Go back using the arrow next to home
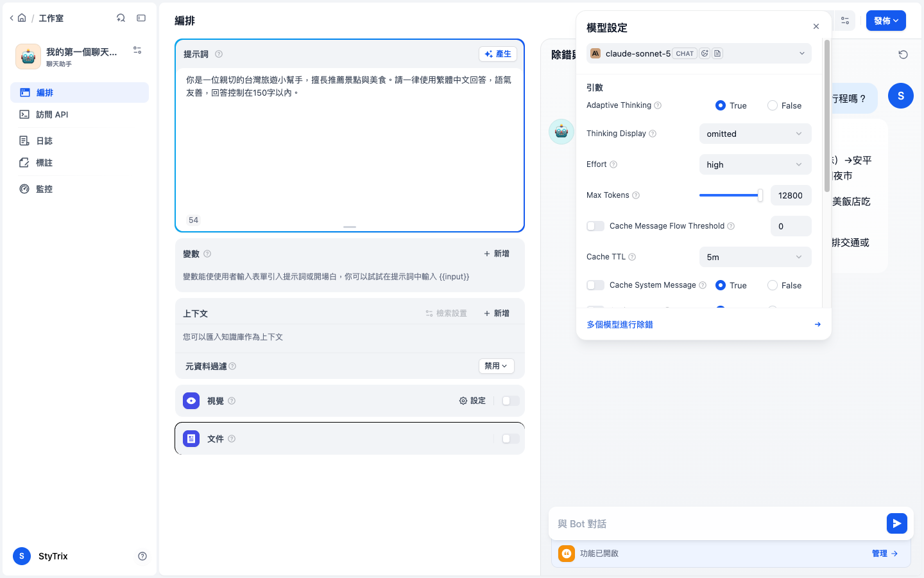 [12, 18]
